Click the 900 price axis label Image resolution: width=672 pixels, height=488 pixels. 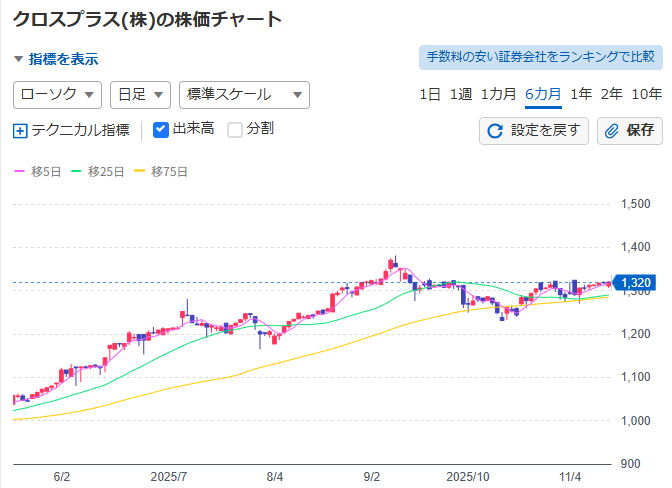(x=630, y=464)
